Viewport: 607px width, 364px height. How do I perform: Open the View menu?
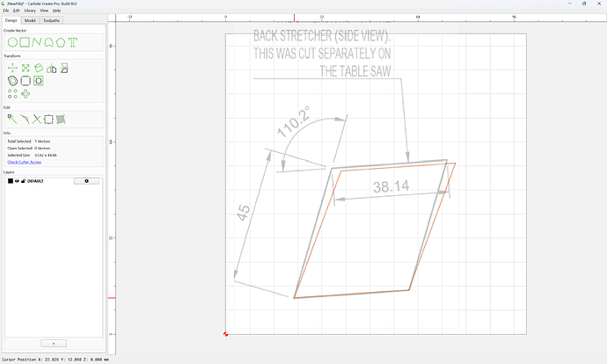point(45,11)
